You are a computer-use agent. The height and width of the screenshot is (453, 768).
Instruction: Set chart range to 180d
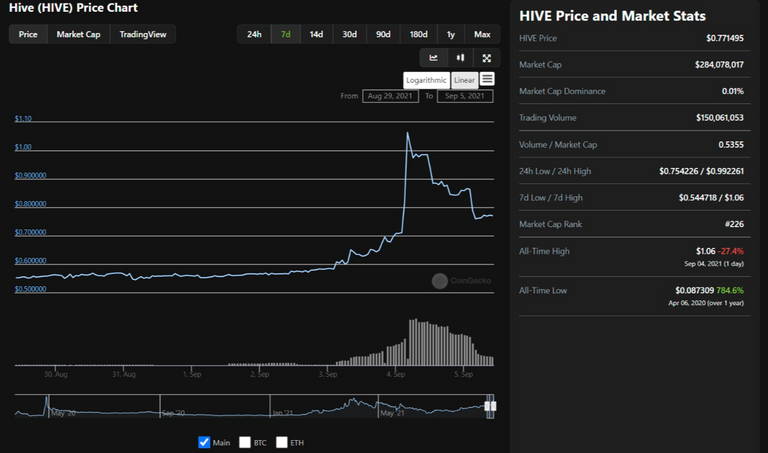coord(418,34)
